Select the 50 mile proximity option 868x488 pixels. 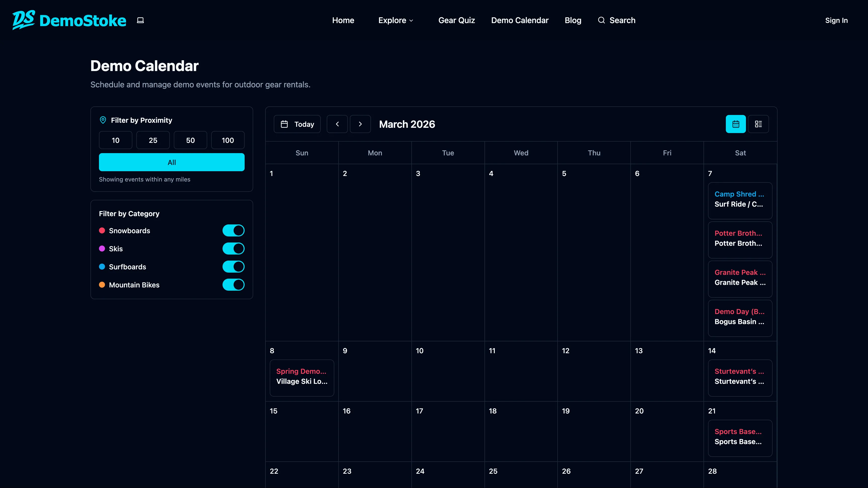(190, 140)
